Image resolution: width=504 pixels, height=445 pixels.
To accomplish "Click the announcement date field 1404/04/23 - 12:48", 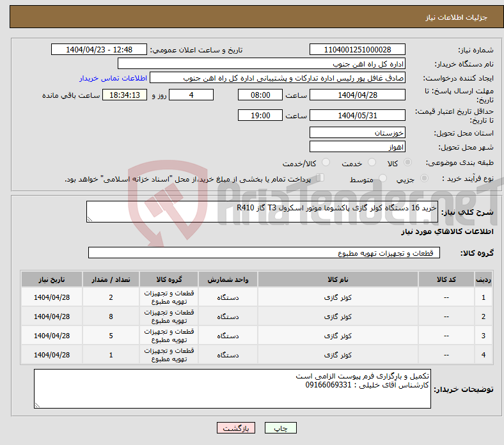I will [x=99, y=49].
